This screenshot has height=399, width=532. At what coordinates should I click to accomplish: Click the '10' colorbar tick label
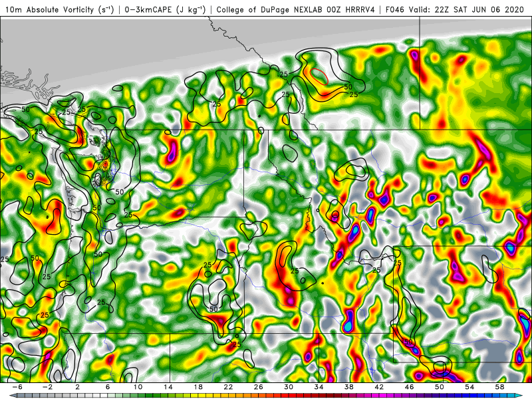click(x=138, y=387)
